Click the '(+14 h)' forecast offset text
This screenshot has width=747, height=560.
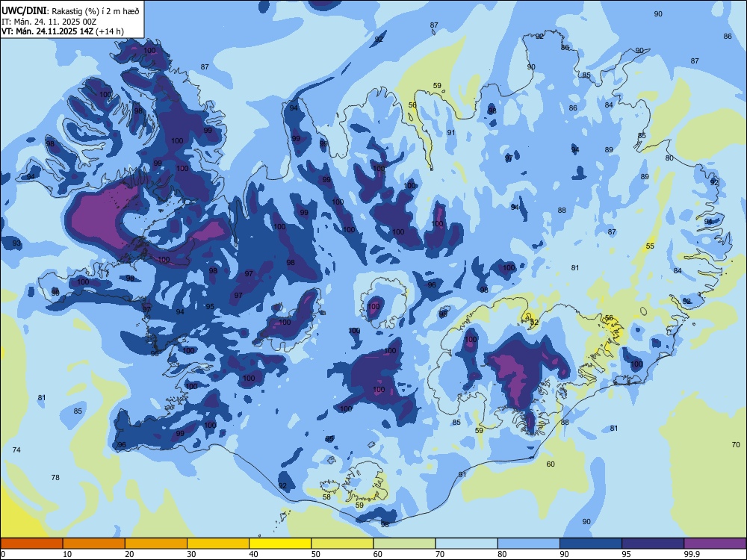(x=110, y=31)
